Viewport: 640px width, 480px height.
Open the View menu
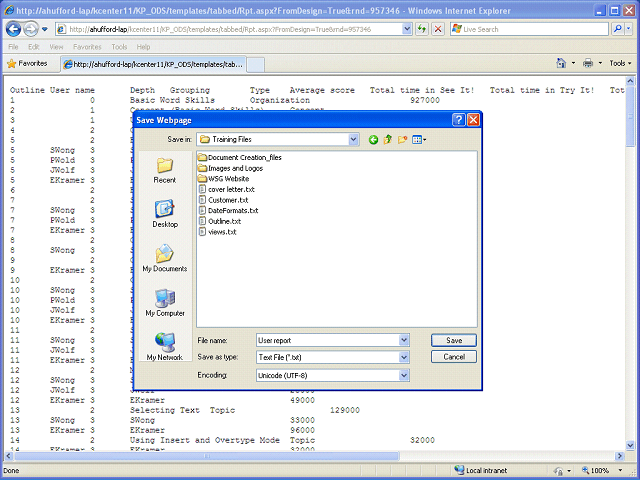[x=56, y=47]
